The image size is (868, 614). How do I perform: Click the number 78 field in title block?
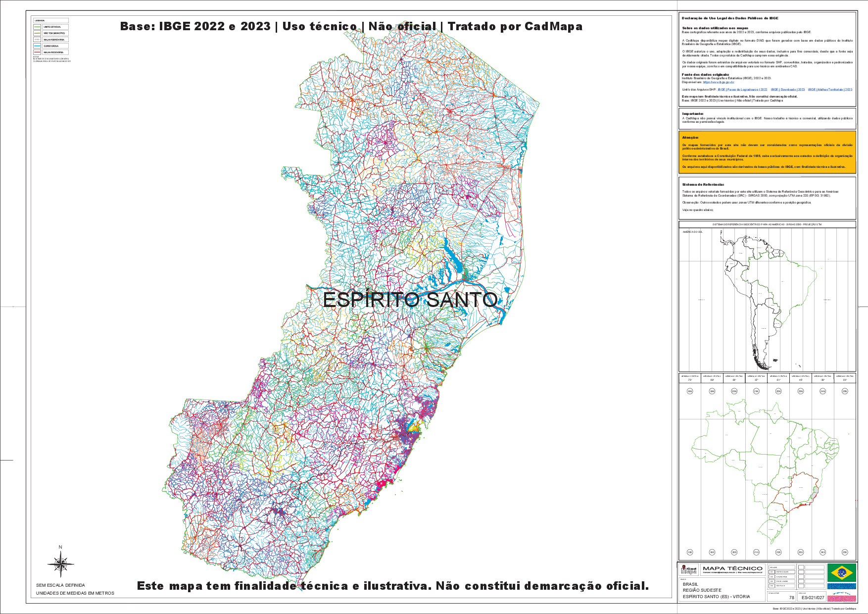[x=792, y=598]
